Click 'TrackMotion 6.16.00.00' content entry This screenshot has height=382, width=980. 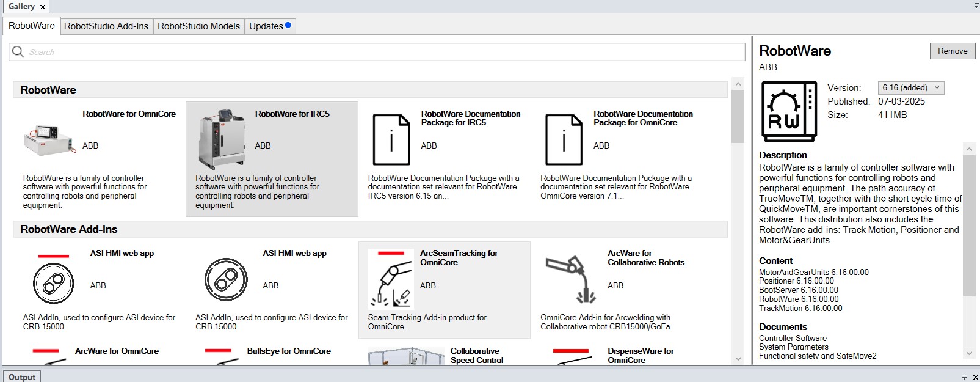[x=800, y=308]
